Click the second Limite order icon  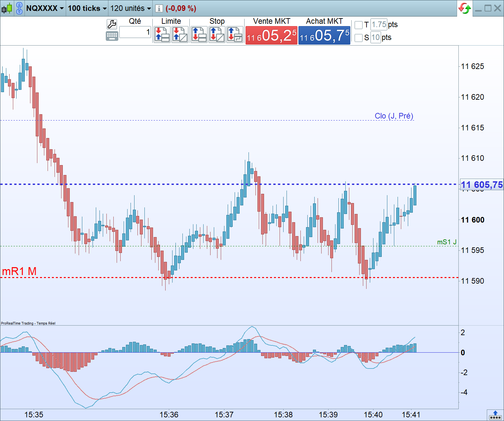[x=180, y=34]
